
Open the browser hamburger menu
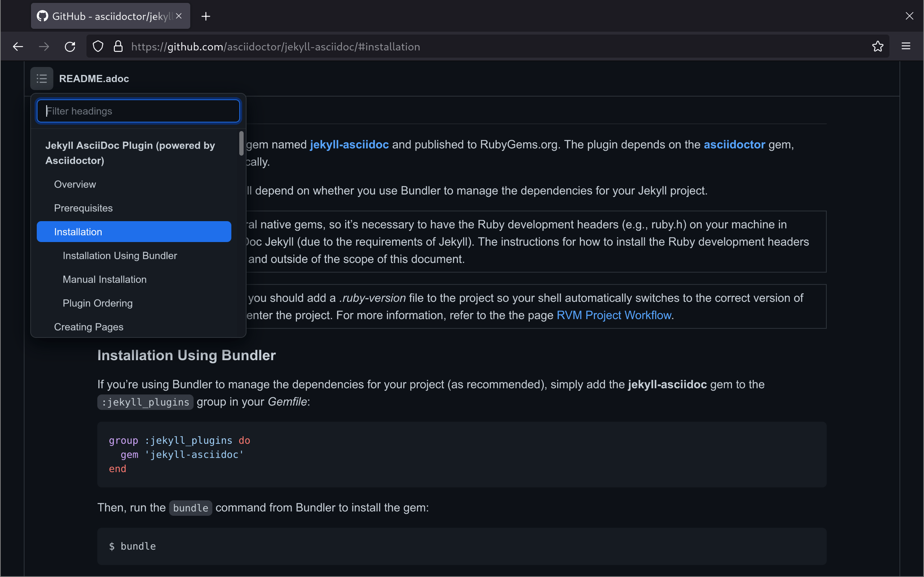(906, 46)
